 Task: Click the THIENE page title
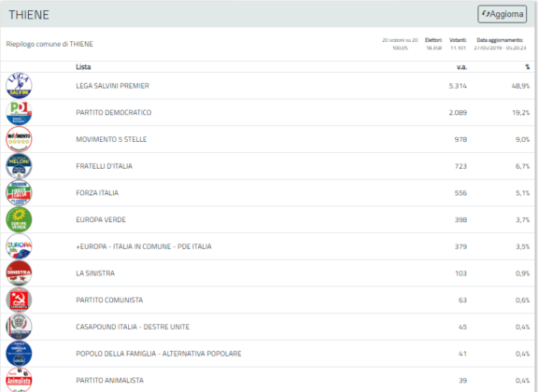tap(29, 15)
